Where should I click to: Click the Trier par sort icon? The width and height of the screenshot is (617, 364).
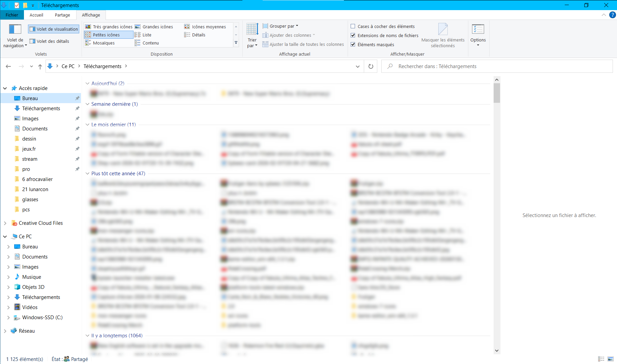pyautogui.click(x=252, y=30)
